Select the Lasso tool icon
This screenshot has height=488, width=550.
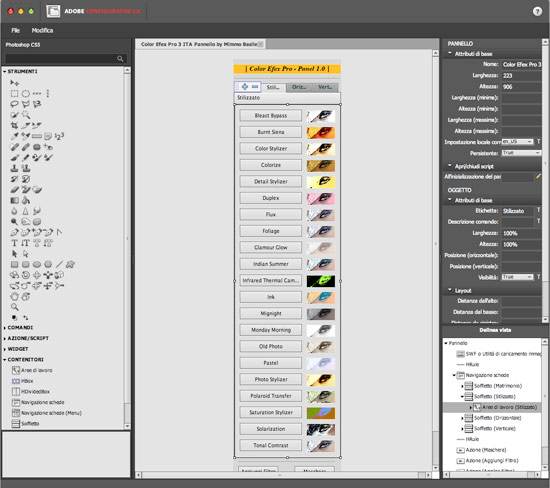pos(14,104)
